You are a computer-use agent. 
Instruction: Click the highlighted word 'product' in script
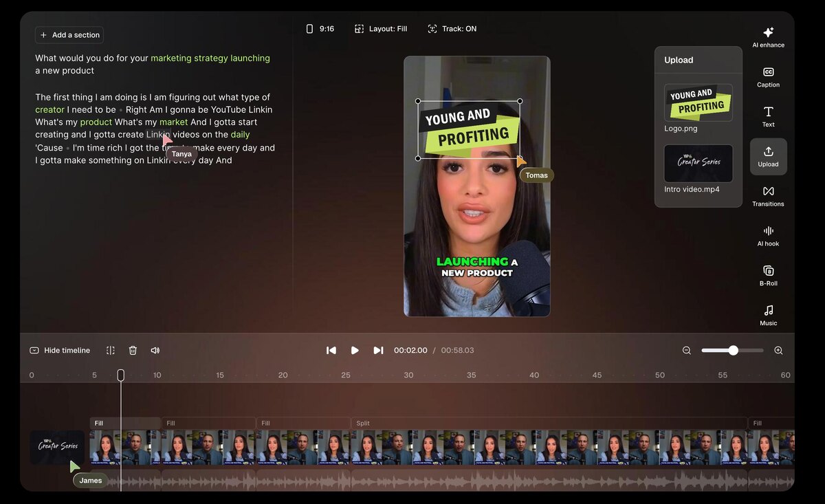click(x=96, y=122)
